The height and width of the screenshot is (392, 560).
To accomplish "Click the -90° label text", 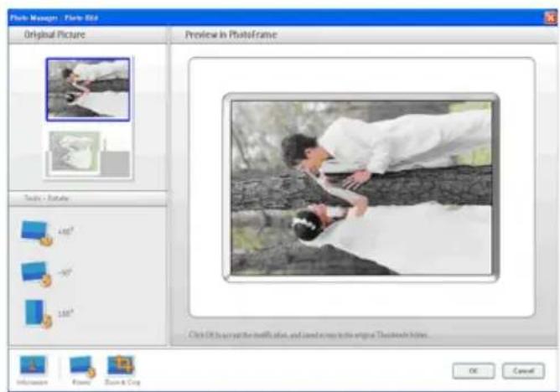I will [x=64, y=273].
